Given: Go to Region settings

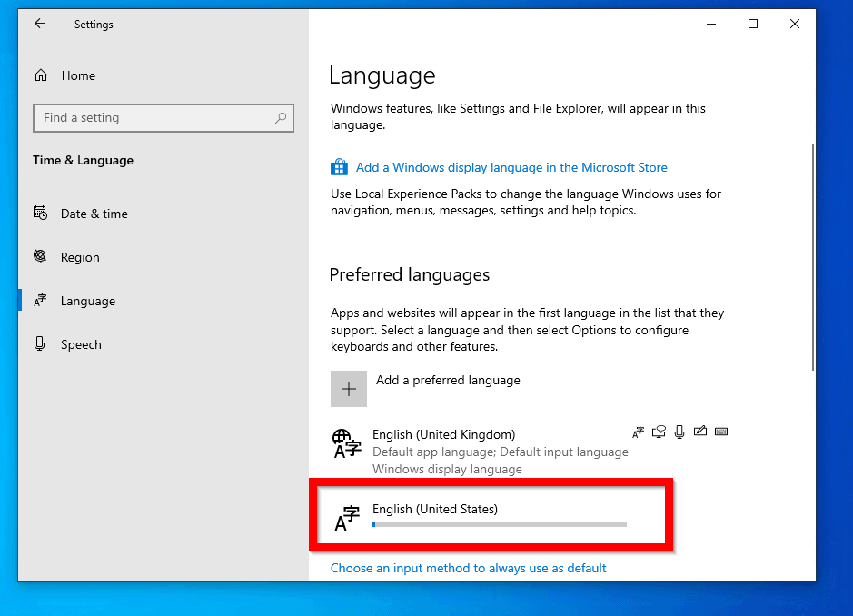Looking at the screenshot, I should click(80, 257).
